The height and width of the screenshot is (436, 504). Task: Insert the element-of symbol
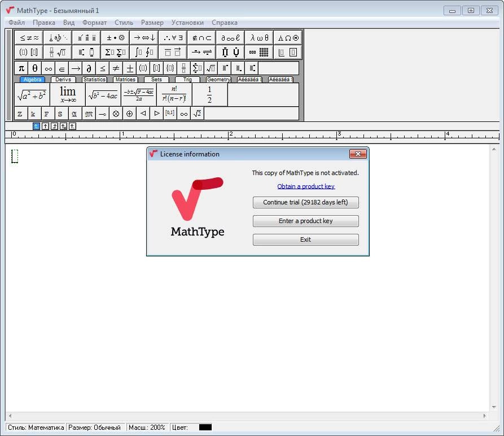click(x=62, y=68)
